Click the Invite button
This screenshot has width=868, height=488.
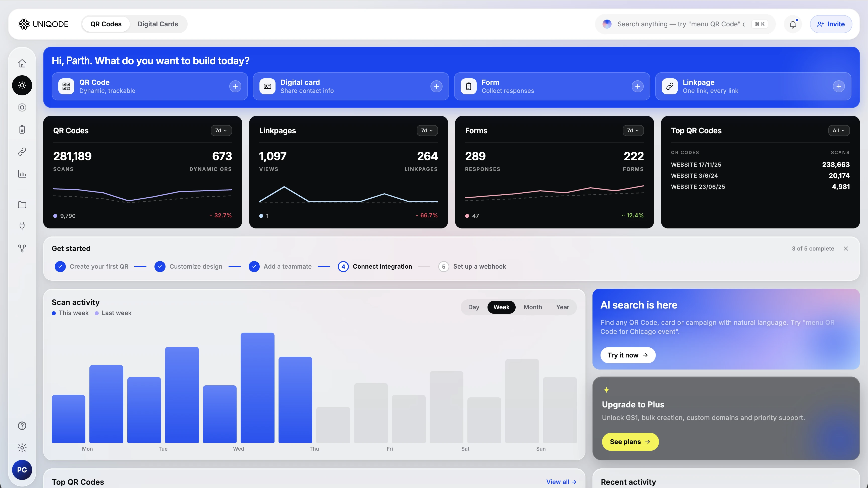pos(831,24)
